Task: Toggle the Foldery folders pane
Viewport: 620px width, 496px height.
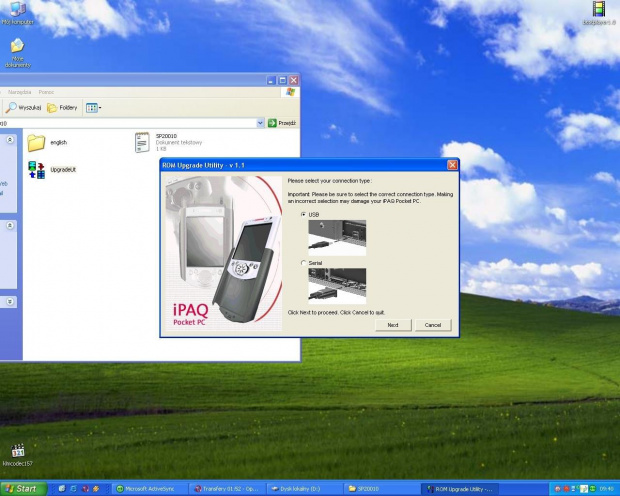Action: (x=62, y=107)
